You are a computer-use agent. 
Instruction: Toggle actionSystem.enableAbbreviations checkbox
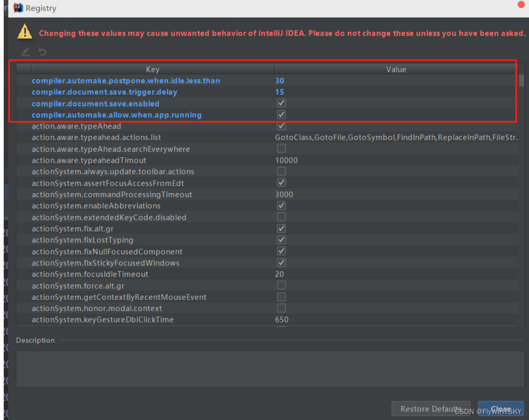click(281, 206)
